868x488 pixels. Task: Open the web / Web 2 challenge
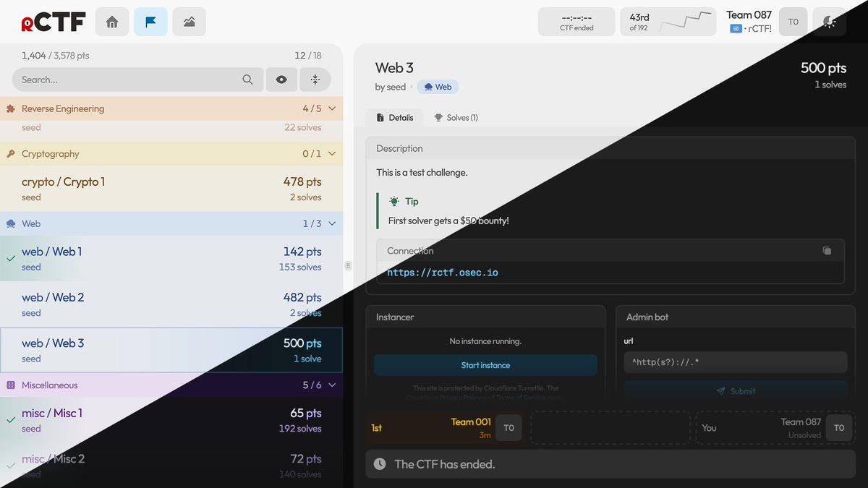click(171, 304)
